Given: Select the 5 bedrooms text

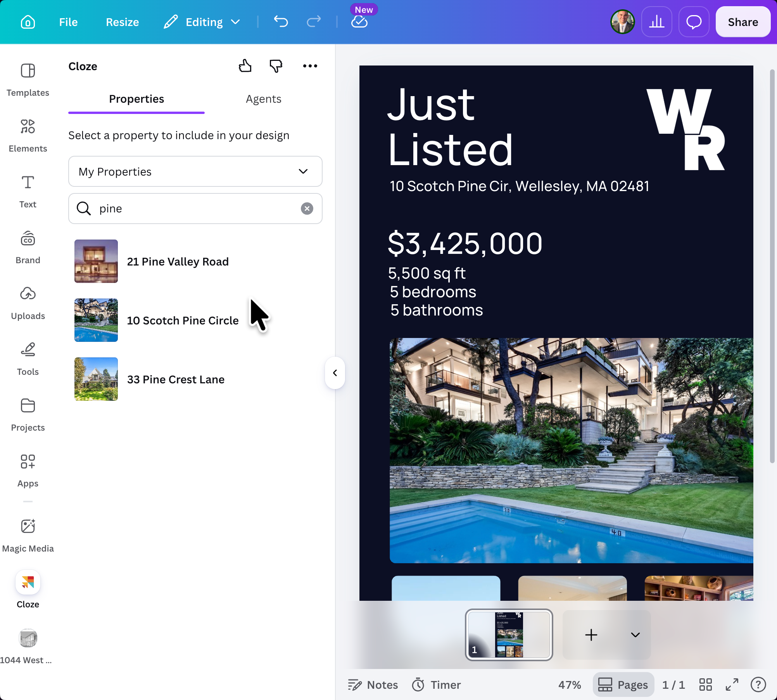Looking at the screenshot, I should 433,292.
